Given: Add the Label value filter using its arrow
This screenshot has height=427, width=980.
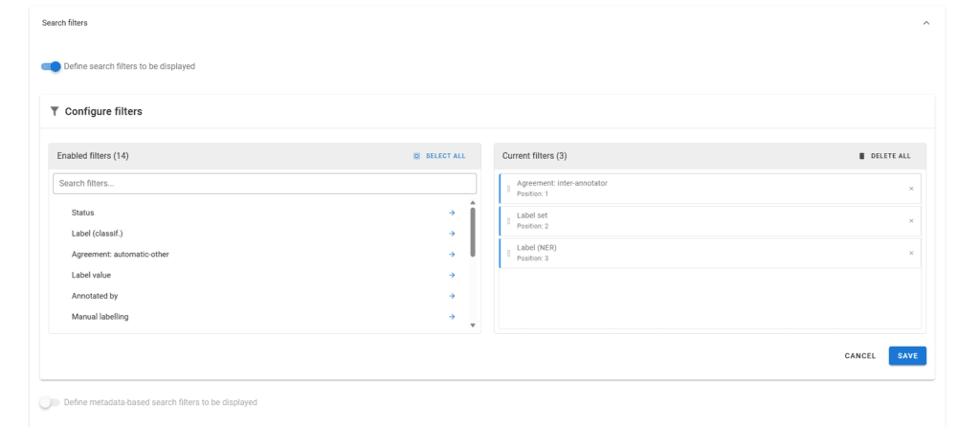Looking at the screenshot, I should click(452, 276).
